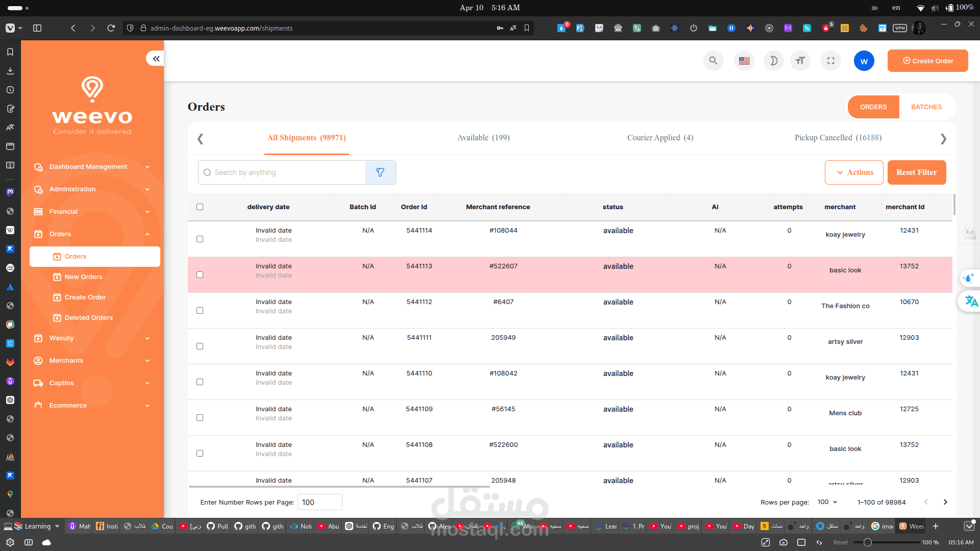Switch to the BATCHES tab
The image size is (980, 551).
click(x=926, y=107)
